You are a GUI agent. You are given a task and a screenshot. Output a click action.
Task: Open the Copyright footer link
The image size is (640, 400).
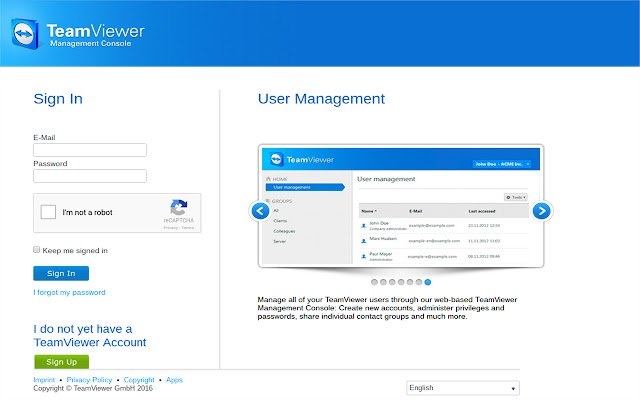(139, 380)
